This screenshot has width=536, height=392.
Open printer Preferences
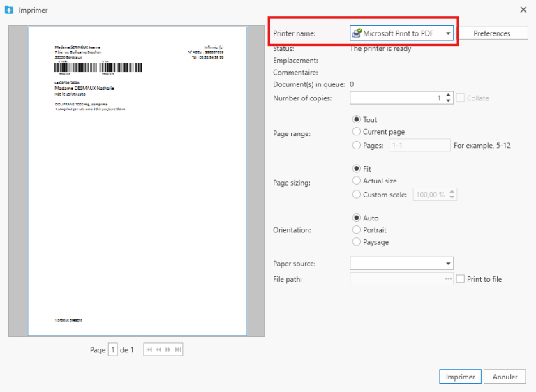pos(492,33)
